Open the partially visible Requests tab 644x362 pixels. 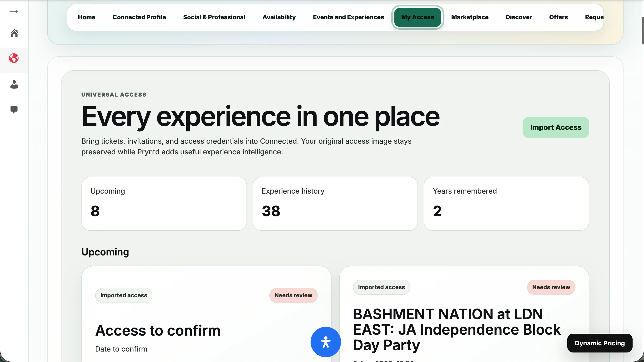coord(594,17)
